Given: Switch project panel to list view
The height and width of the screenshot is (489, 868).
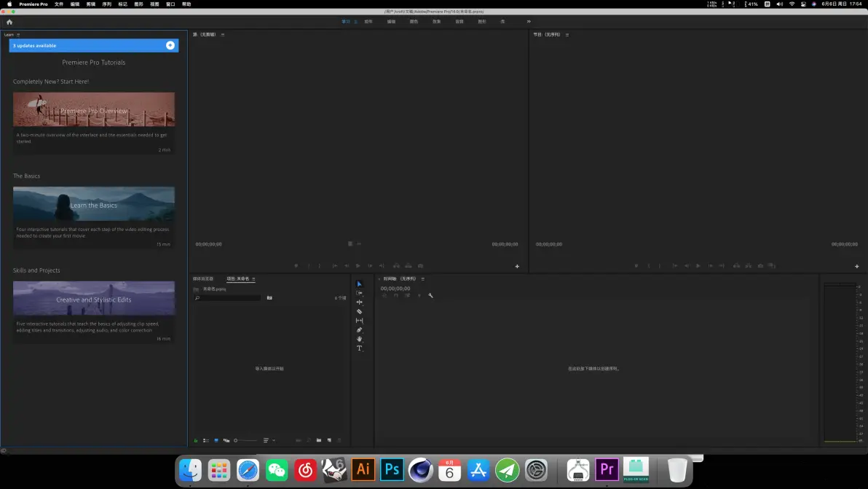Looking at the screenshot, I should [206, 440].
